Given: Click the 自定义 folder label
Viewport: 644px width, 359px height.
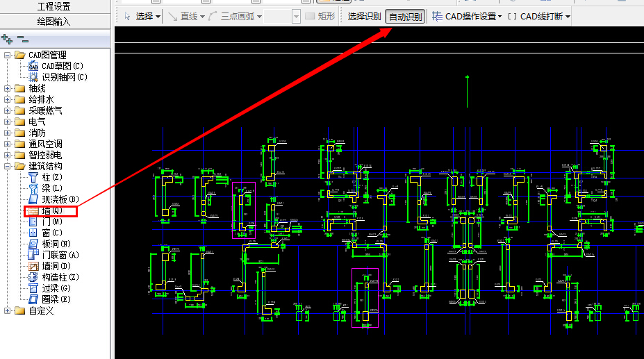Looking at the screenshot, I should (41, 311).
